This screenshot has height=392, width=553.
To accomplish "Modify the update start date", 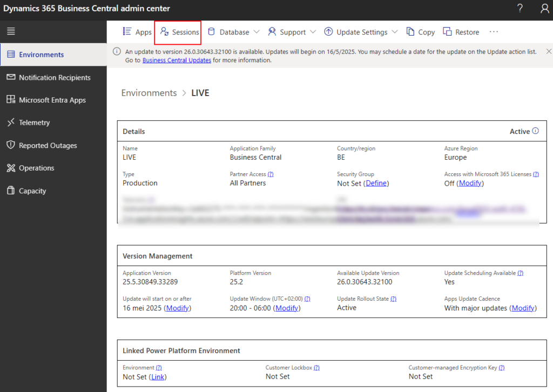I will coord(177,308).
